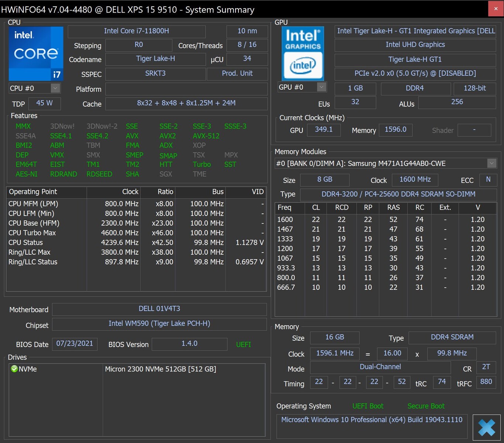Click the Intel Core i7-11800H name field
The image size is (504, 443).
tap(137, 31)
